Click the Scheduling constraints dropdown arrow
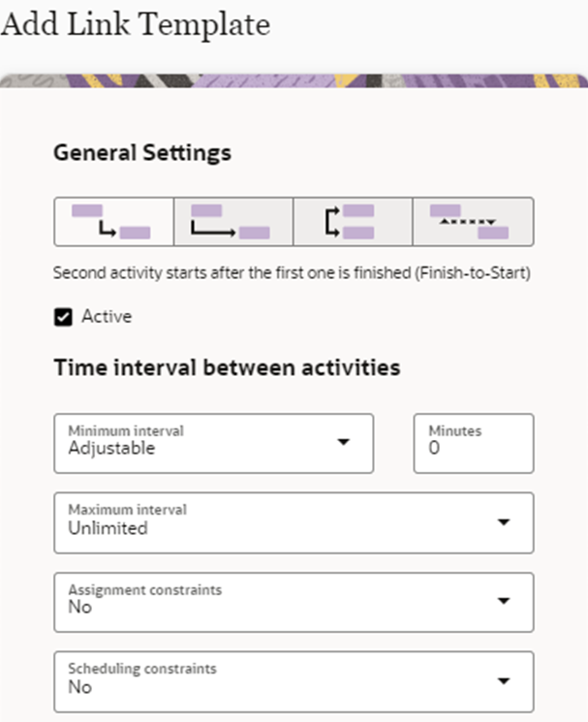Screen dimensions: 588x722 click(x=504, y=681)
